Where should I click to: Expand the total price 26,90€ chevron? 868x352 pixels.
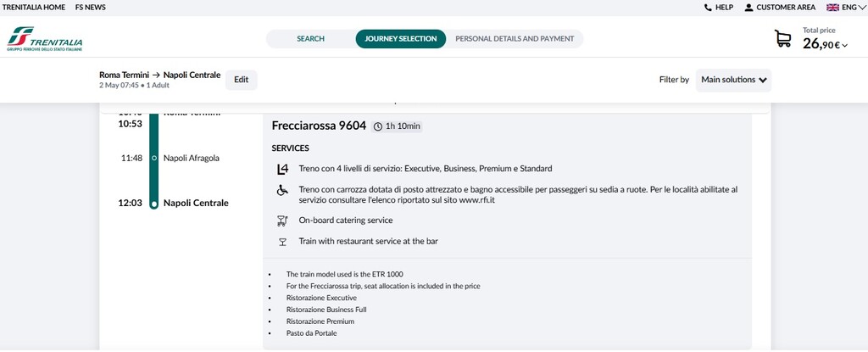(x=845, y=46)
